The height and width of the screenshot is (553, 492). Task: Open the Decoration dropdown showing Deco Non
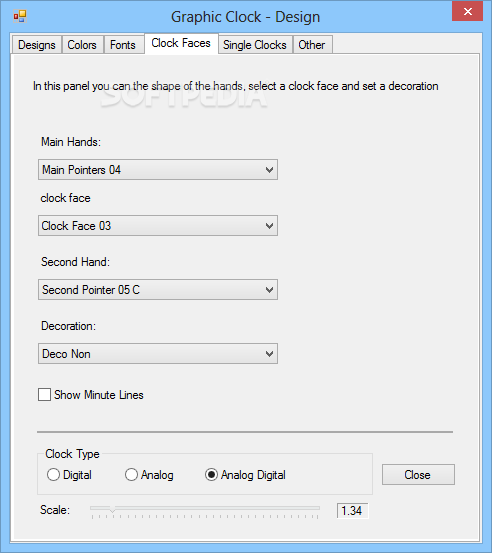tap(158, 354)
